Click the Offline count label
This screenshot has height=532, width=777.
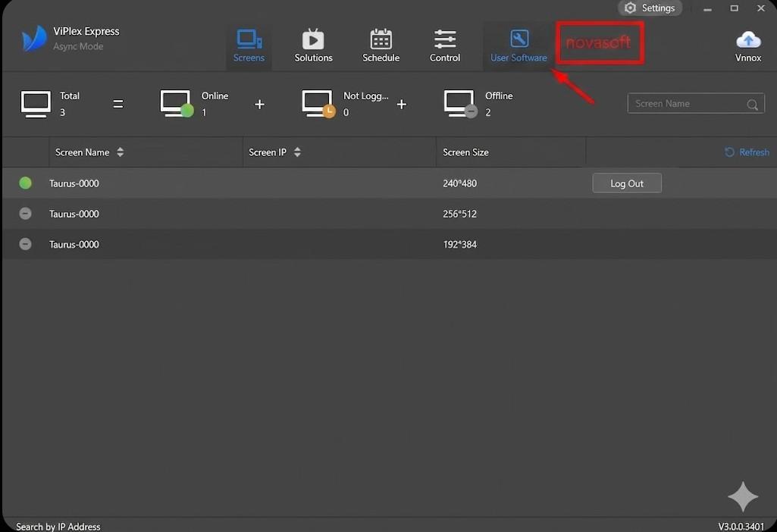pos(499,95)
